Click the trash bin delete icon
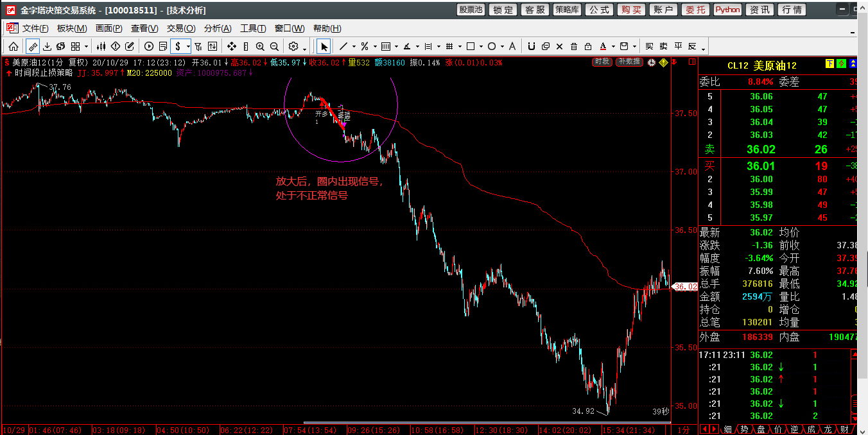 [573, 46]
